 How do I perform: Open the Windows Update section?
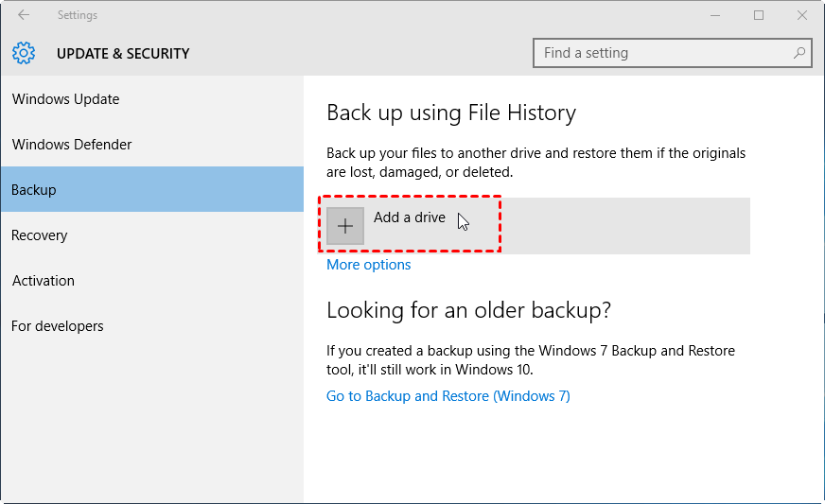66,99
